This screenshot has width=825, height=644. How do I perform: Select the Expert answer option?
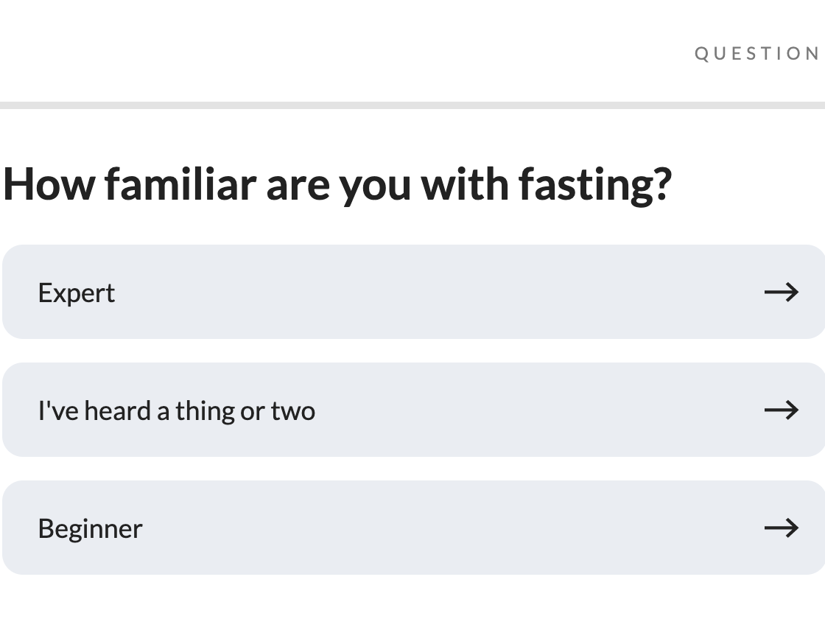point(412,293)
